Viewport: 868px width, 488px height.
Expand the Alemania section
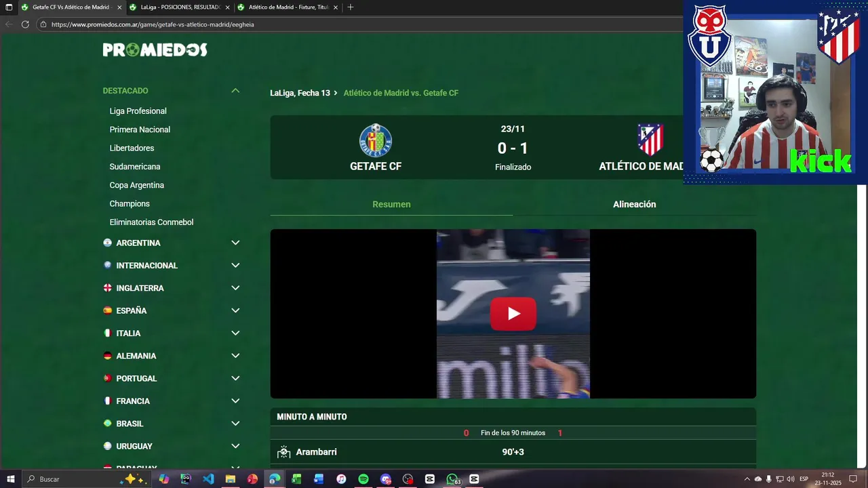click(x=235, y=356)
